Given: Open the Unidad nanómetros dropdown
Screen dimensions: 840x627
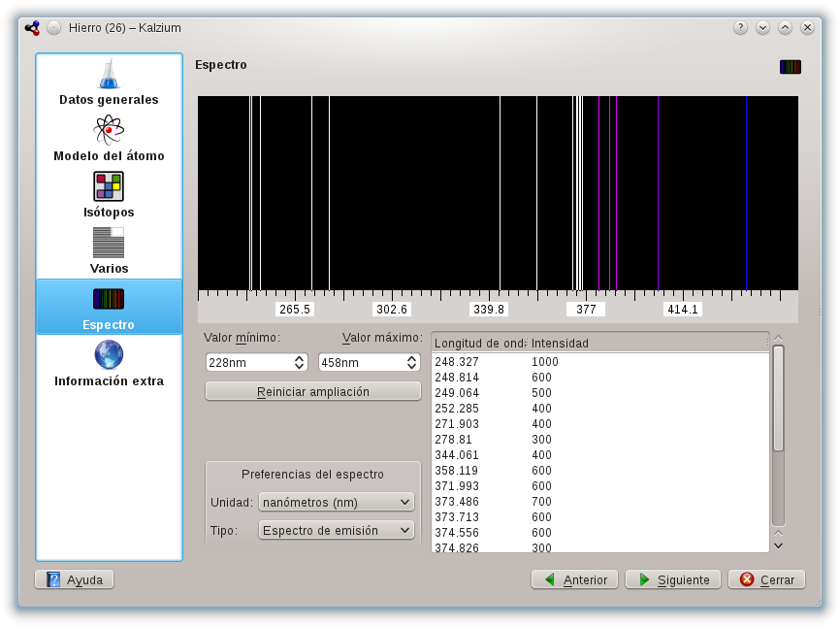Looking at the screenshot, I should (337, 502).
